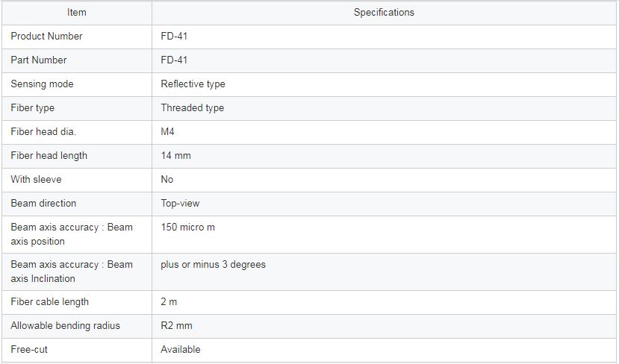Click the Item column header

pos(77,13)
